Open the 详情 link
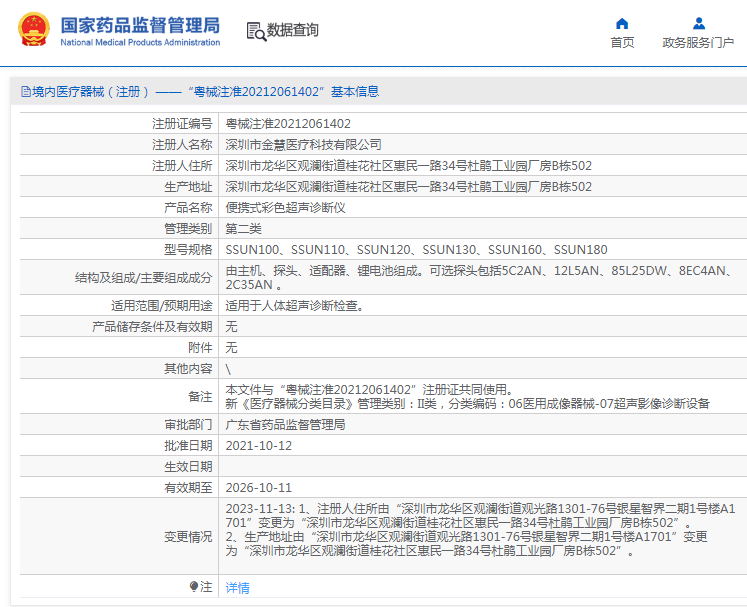Screen dimensions: 747x607 pyautogui.click(x=237, y=587)
